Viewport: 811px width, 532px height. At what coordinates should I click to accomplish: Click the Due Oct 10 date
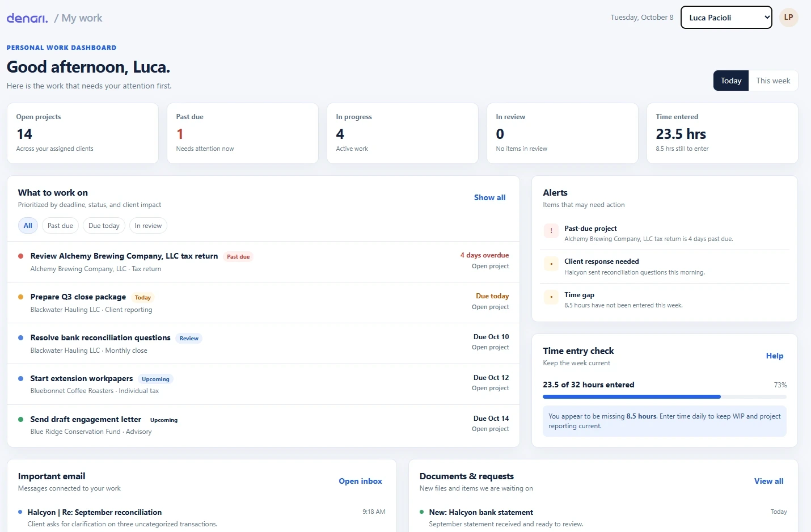491,337
